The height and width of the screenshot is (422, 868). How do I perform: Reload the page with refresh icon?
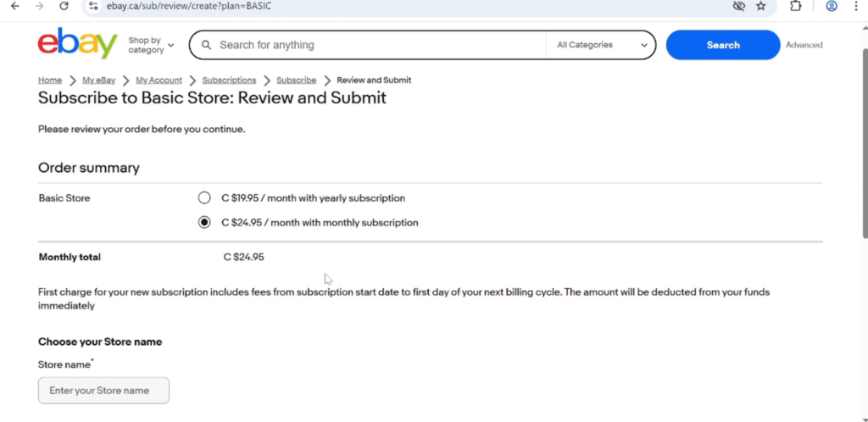(x=64, y=6)
